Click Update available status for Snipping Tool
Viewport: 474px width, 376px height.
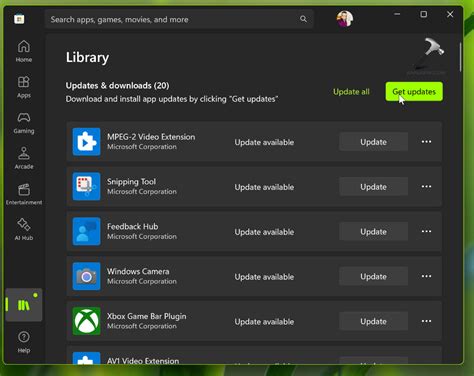click(264, 187)
